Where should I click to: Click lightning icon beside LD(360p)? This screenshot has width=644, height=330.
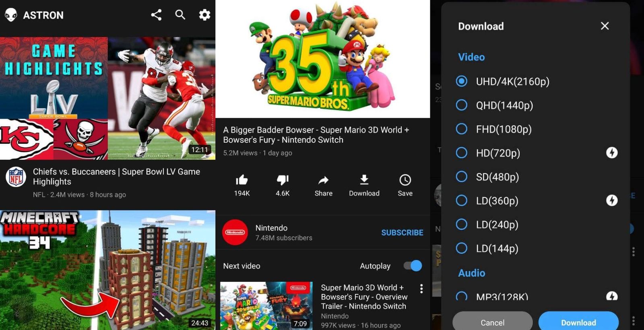pyautogui.click(x=612, y=200)
